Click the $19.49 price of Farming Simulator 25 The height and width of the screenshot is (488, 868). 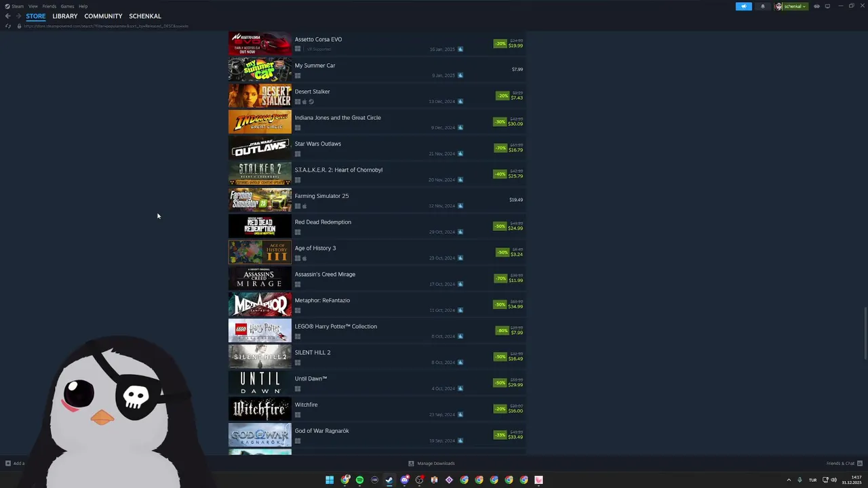(x=516, y=200)
